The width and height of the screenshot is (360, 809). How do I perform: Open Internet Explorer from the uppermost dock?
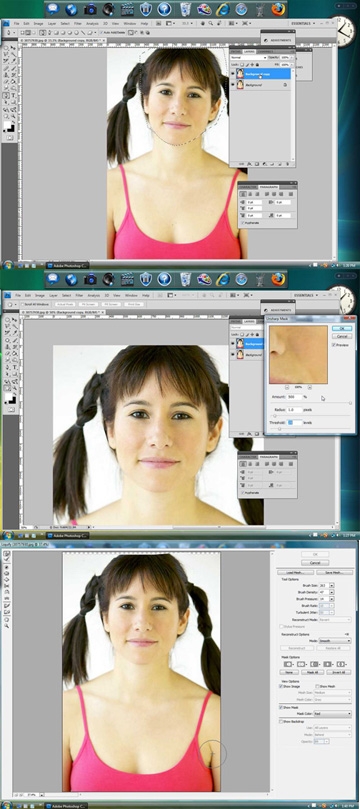[x=222, y=9]
